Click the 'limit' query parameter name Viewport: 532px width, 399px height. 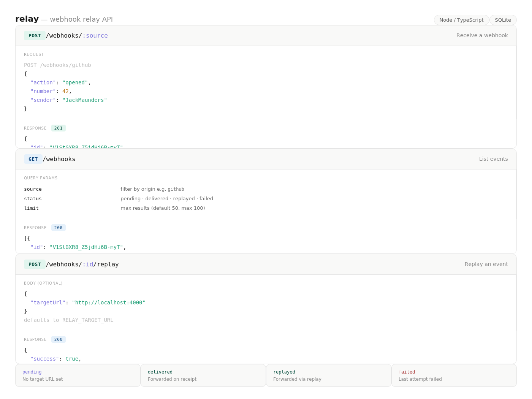(31, 208)
